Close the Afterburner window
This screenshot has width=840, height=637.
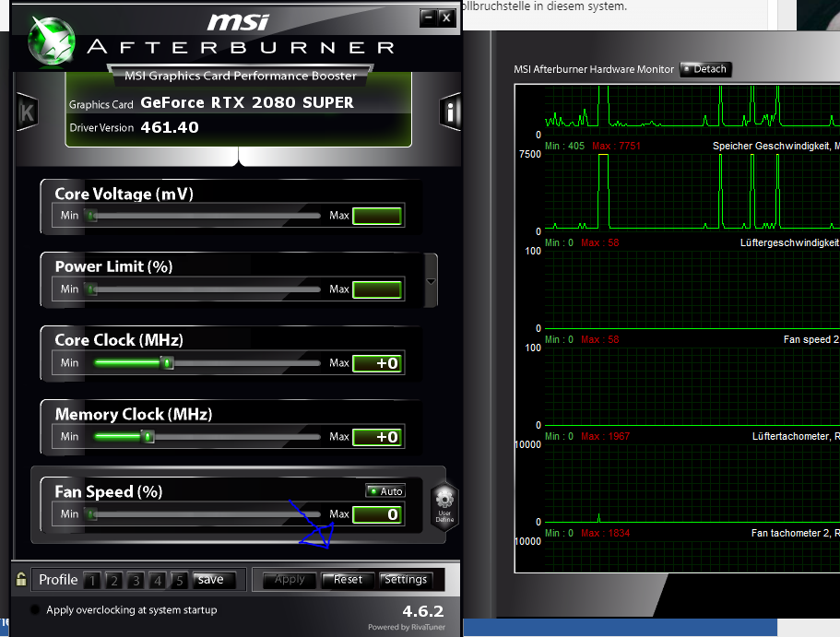coord(446,18)
